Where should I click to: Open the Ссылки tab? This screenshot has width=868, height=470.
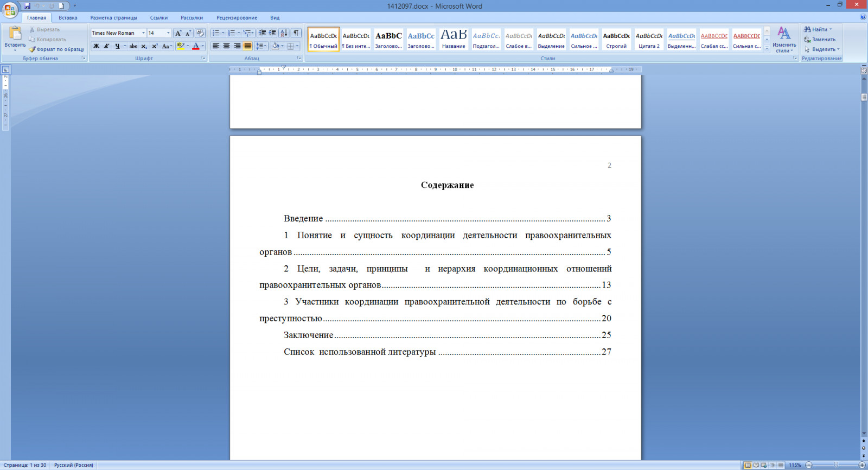pos(159,18)
